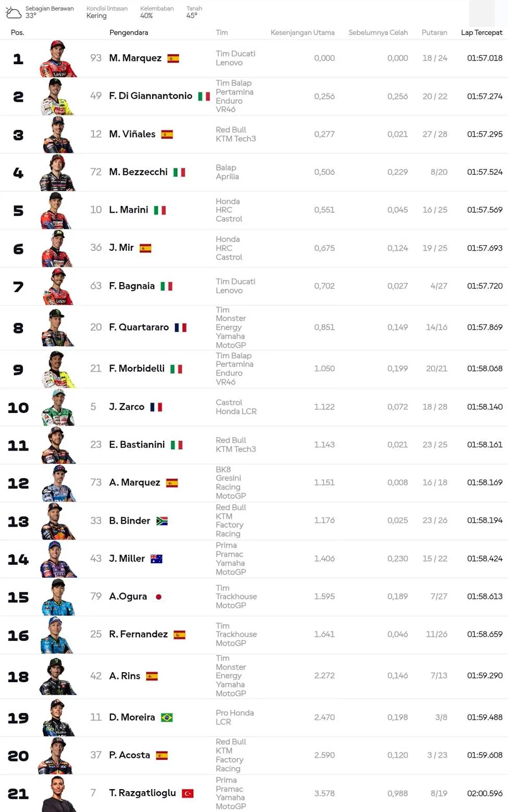Click the French flag beside F. Quartararo
The height and width of the screenshot is (812, 508).
point(180,328)
